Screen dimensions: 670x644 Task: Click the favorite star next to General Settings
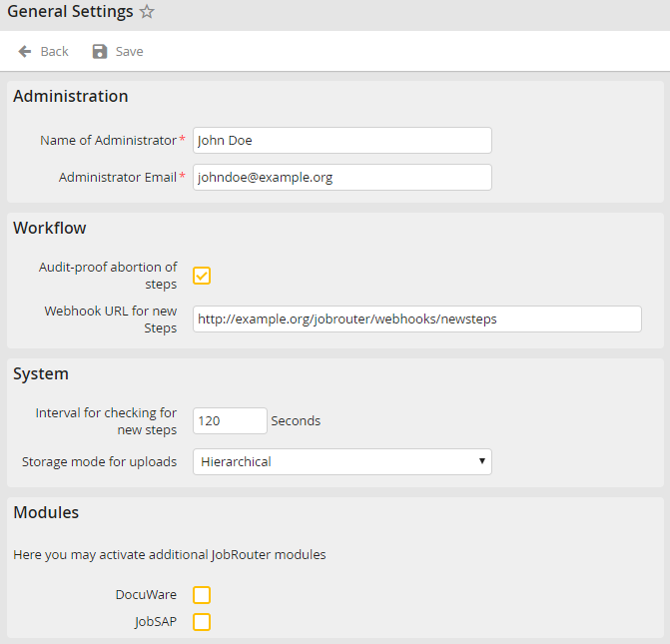(147, 12)
